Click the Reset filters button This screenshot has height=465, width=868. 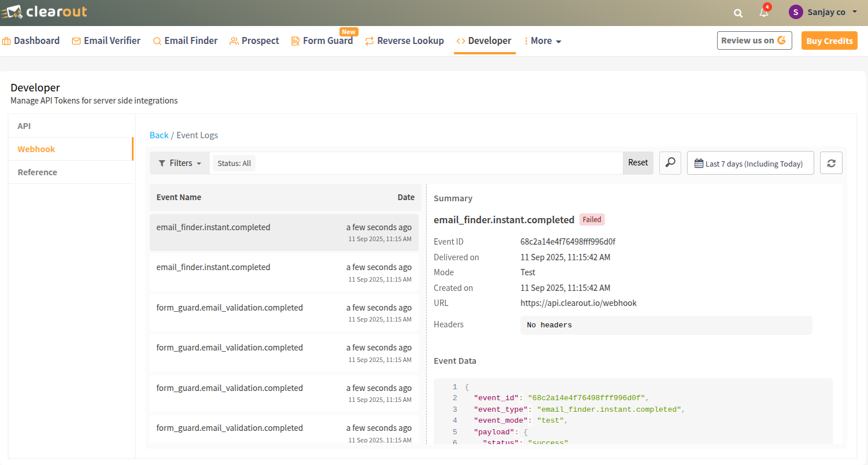pos(638,163)
